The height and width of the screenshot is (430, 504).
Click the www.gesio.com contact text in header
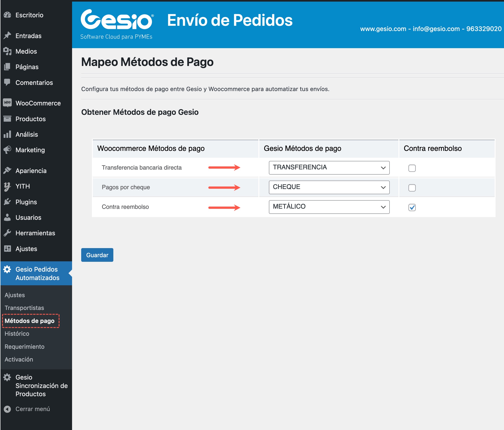431,29
